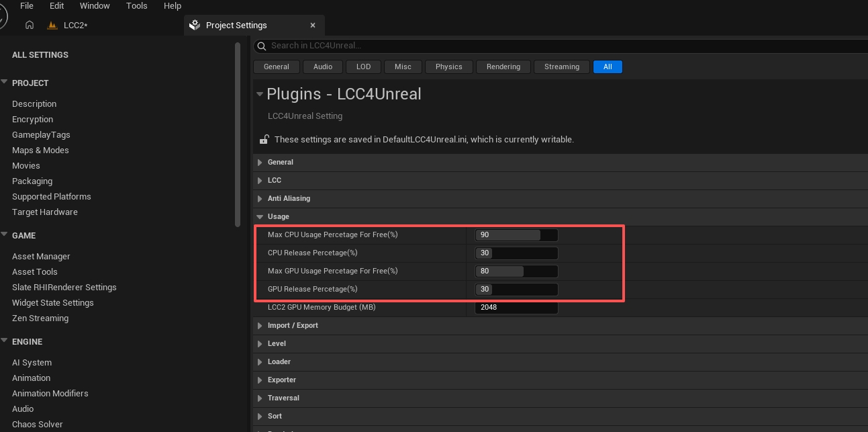Close the Project Settings tab
The height and width of the screenshot is (432, 868).
coord(313,25)
